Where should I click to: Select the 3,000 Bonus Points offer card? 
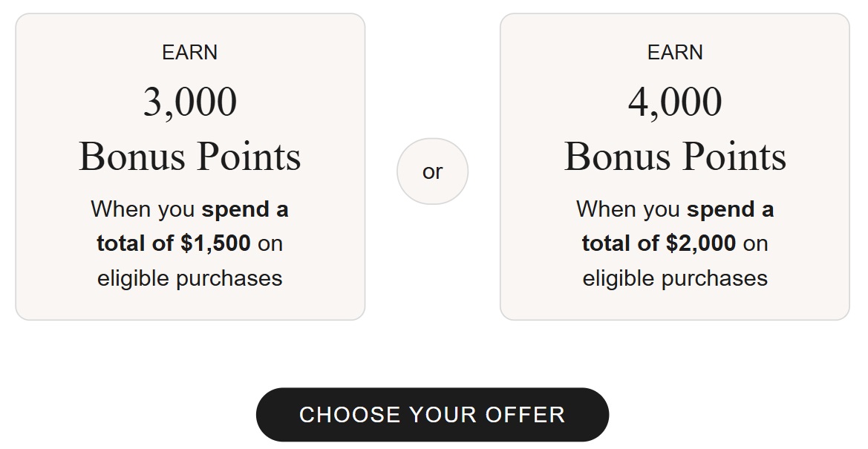(190, 167)
